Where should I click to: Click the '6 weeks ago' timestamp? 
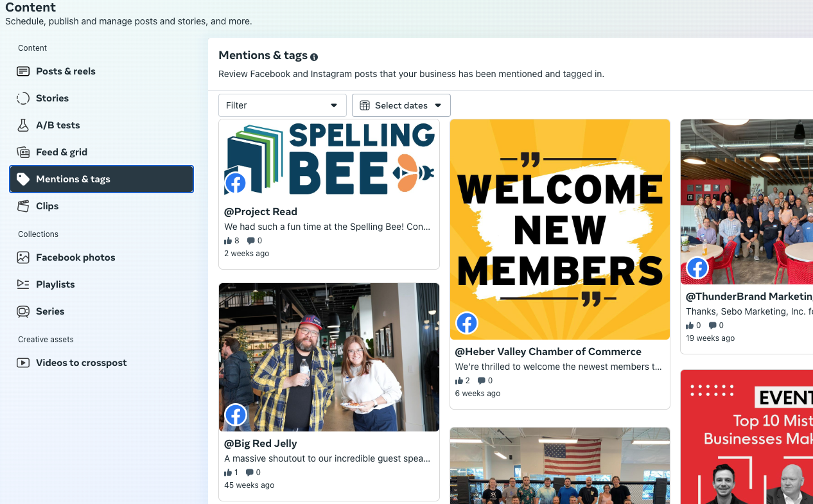(x=478, y=394)
